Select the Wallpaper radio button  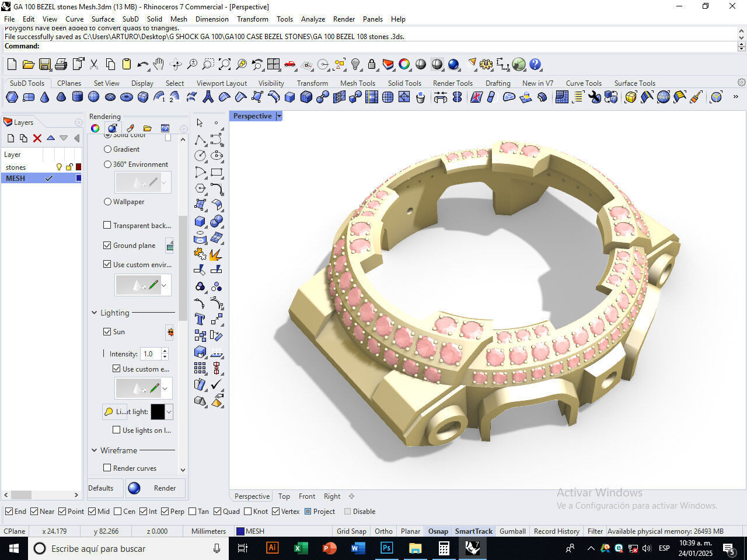coord(107,202)
